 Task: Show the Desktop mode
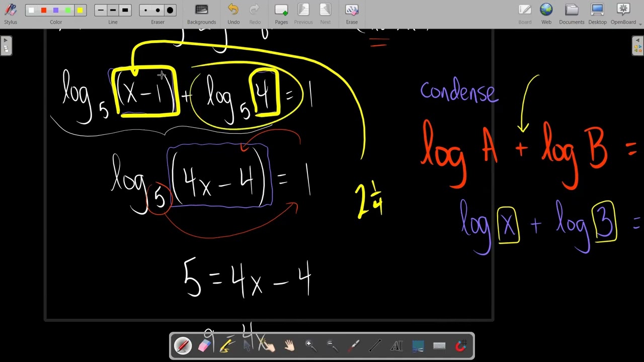point(597,14)
